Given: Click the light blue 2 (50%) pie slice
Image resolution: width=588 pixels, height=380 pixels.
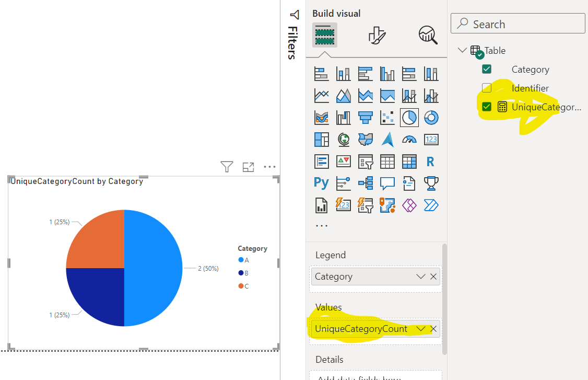Looking at the screenshot, I should click(x=154, y=268).
